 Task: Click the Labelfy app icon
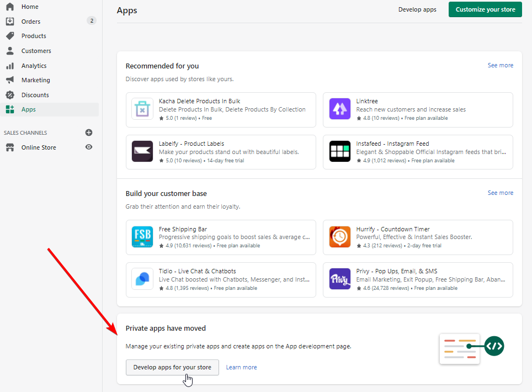[x=142, y=151]
